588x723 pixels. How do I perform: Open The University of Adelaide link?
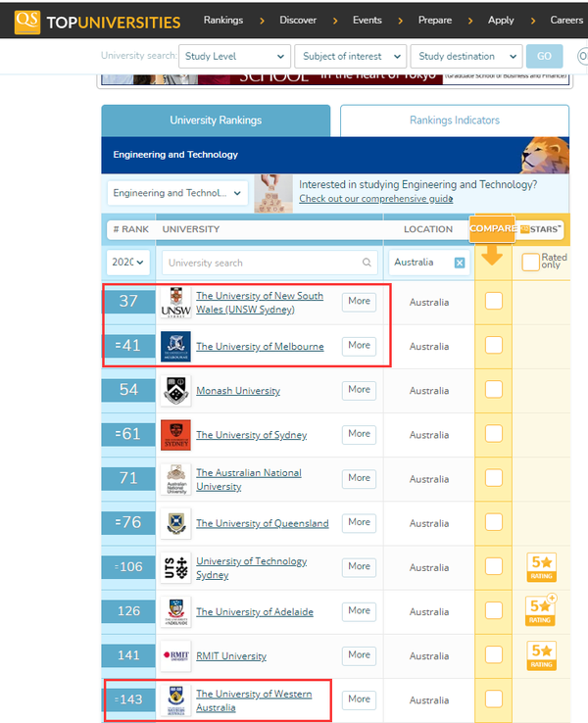tap(255, 612)
